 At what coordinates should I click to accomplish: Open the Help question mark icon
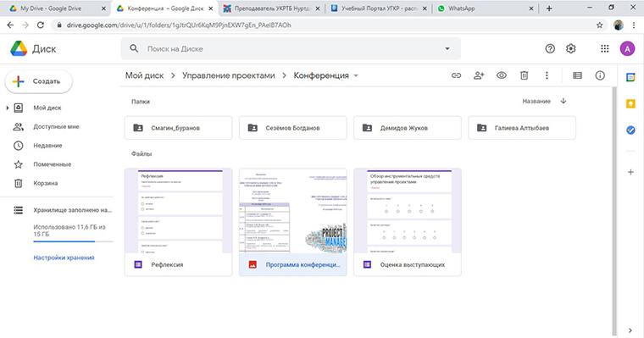[x=550, y=49]
